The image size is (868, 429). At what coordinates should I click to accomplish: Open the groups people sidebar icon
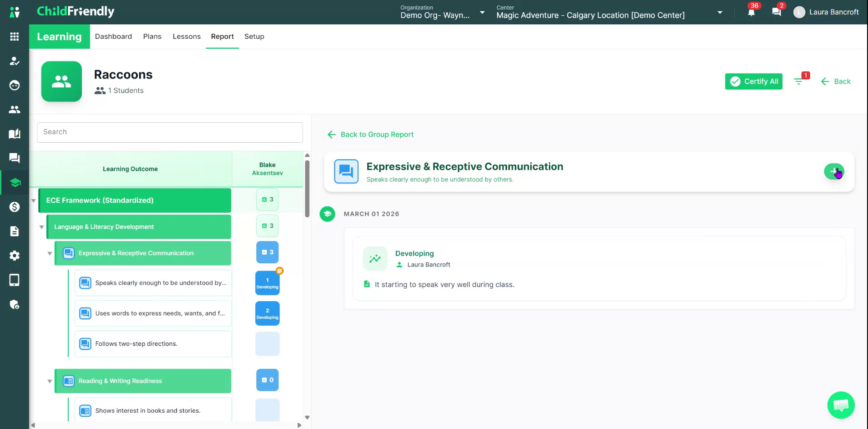[x=14, y=109]
